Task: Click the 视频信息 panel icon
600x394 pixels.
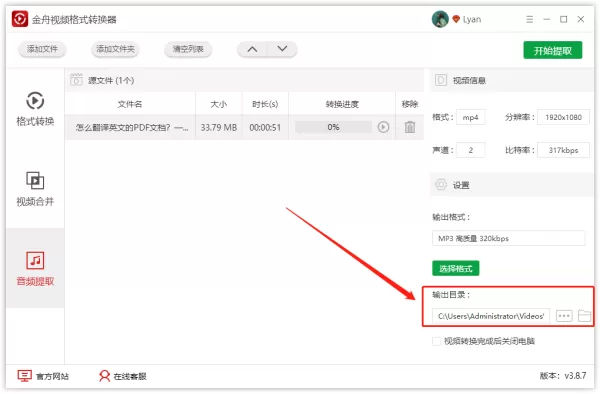Action: (441, 80)
